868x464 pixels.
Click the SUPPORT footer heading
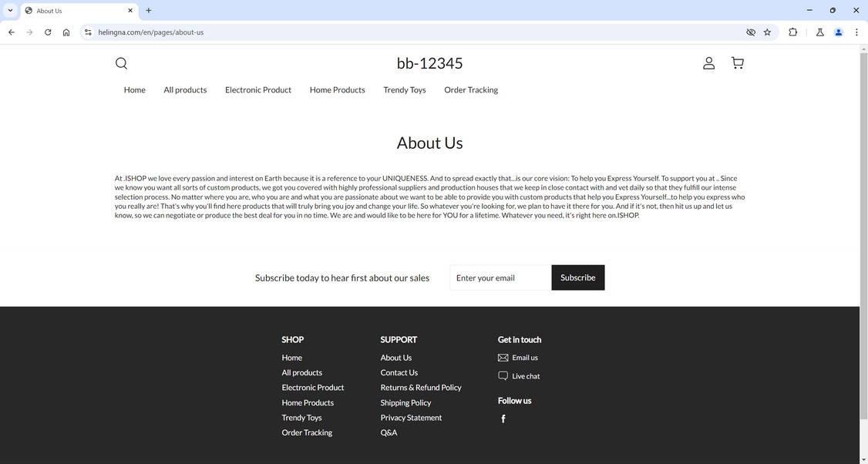[x=399, y=339]
